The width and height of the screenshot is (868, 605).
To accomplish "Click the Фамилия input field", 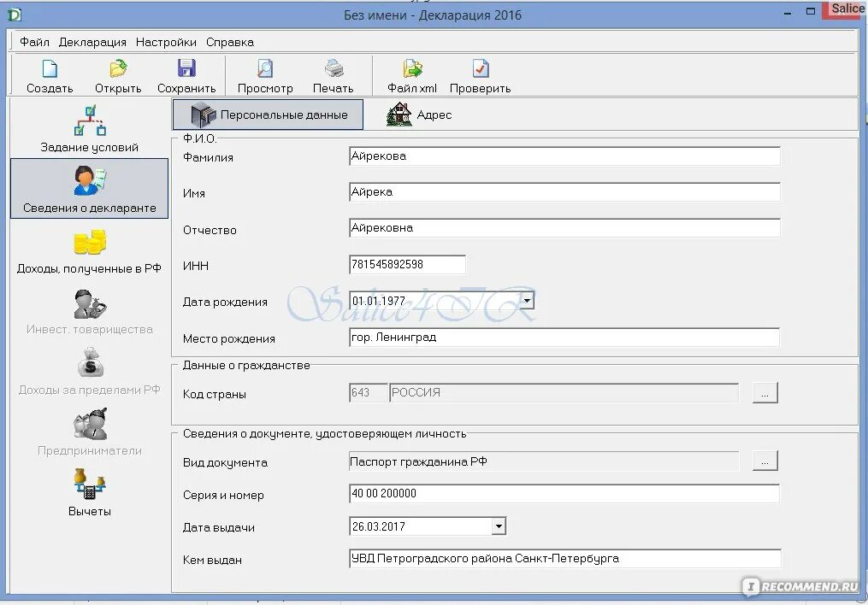I will [564, 156].
